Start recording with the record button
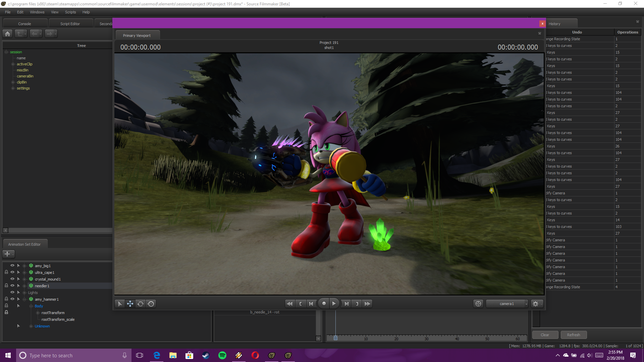Image resolution: width=644 pixels, height=362 pixels. point(324,304)
